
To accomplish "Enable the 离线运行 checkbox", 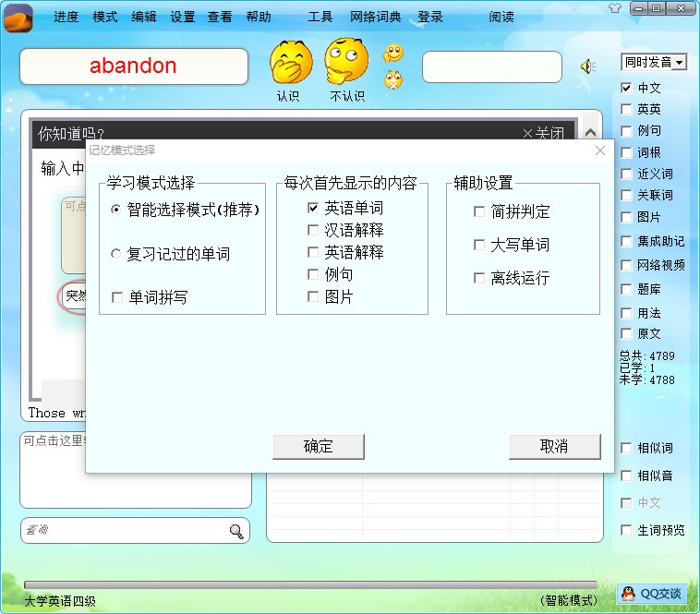I will coord(479,278).
